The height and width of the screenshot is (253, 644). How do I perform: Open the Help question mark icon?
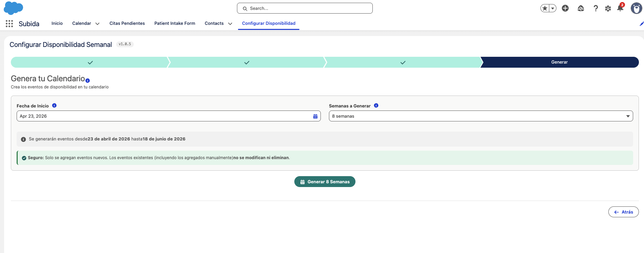[595, 8]
